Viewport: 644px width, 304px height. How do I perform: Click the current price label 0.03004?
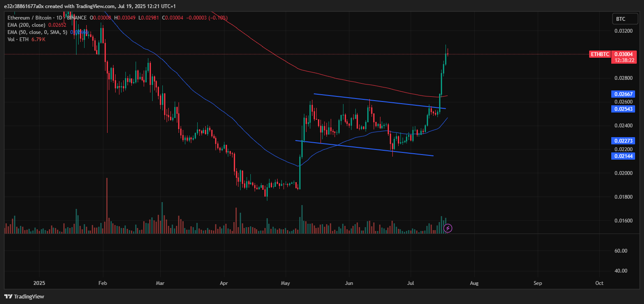[625, 54]
